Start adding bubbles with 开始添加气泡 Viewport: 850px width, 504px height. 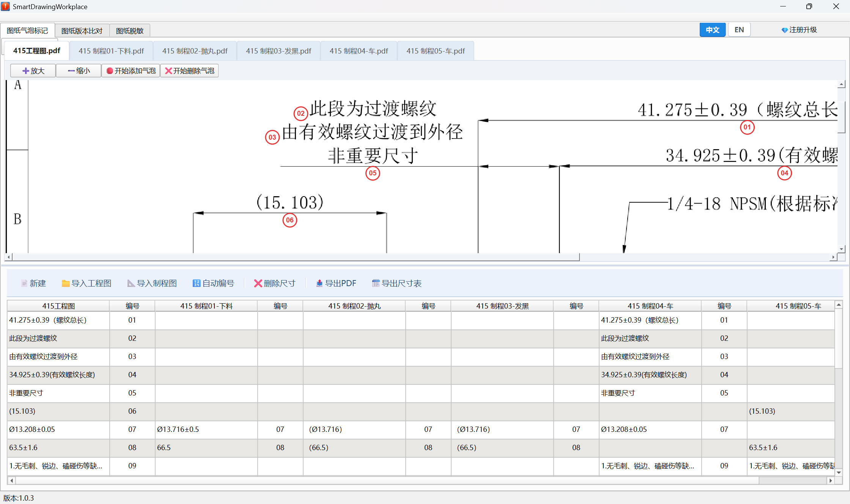coord(131,71)
